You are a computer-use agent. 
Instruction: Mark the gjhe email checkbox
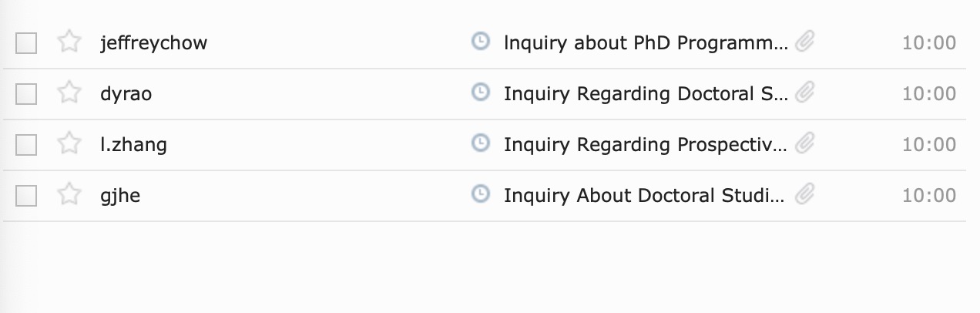click(x=26, y=196)
